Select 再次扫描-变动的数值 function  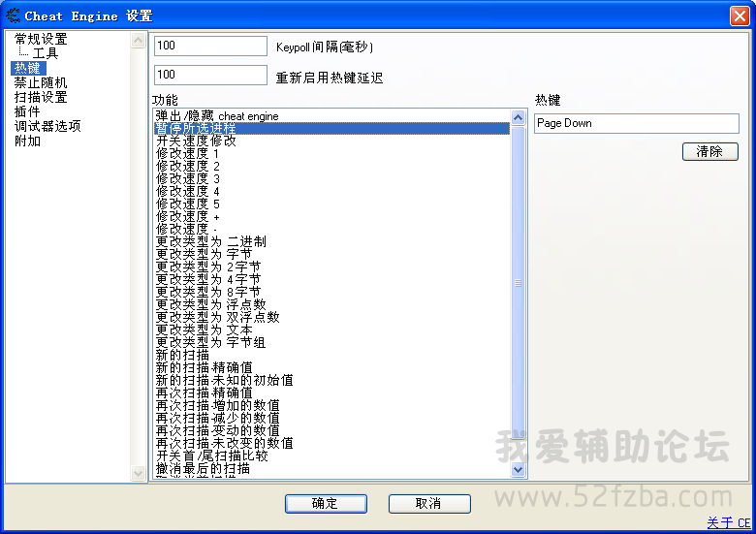point(331,430)
